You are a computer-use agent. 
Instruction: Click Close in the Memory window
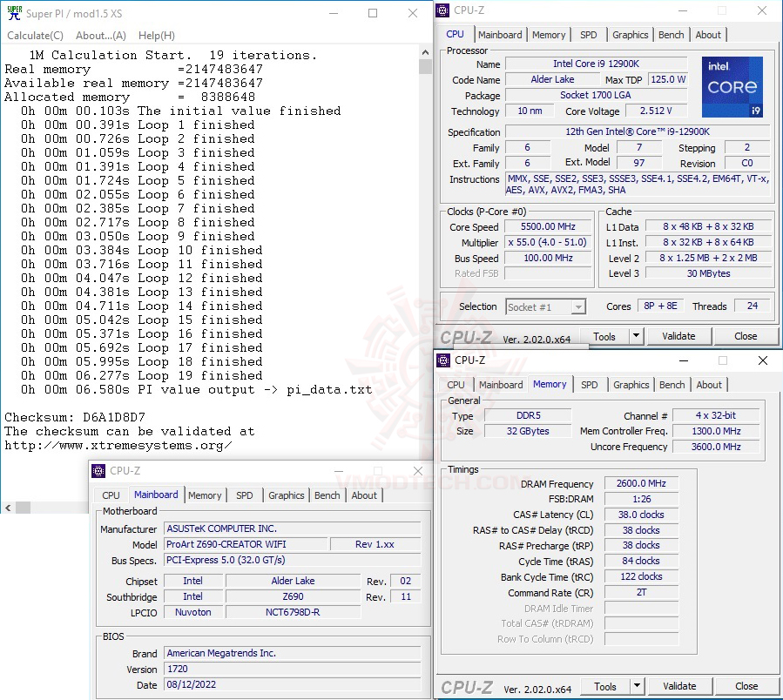pos(745,686)
